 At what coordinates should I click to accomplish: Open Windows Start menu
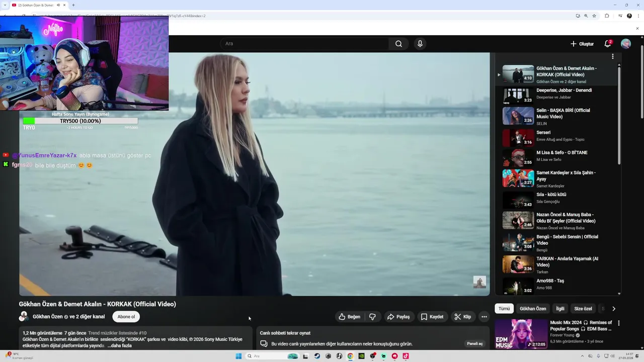coord(238,356)
